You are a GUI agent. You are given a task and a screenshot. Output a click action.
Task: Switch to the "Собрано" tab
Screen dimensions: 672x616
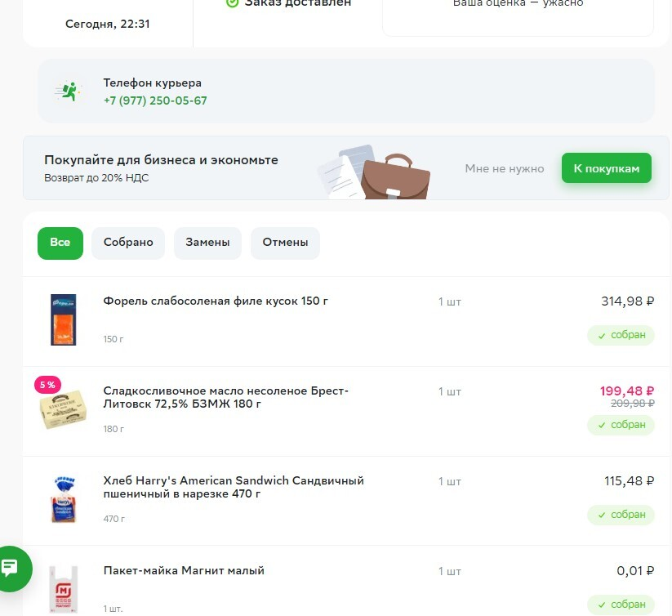pyautogui.click(x=128, y=243)
